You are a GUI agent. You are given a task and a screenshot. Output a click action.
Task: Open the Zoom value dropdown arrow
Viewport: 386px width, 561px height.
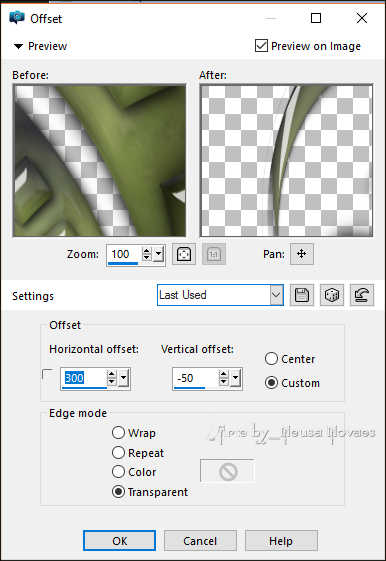tap(158, 254)
